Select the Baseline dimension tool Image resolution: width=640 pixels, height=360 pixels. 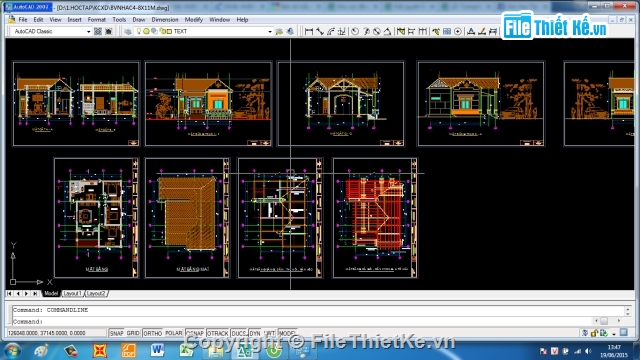click(x=411, y=31)
